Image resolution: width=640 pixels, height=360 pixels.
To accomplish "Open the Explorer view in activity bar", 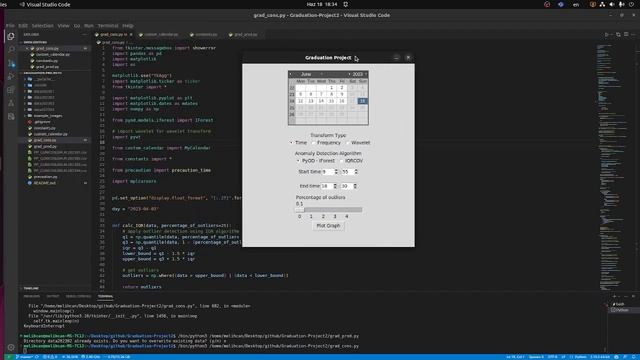I will click(11, 36).
